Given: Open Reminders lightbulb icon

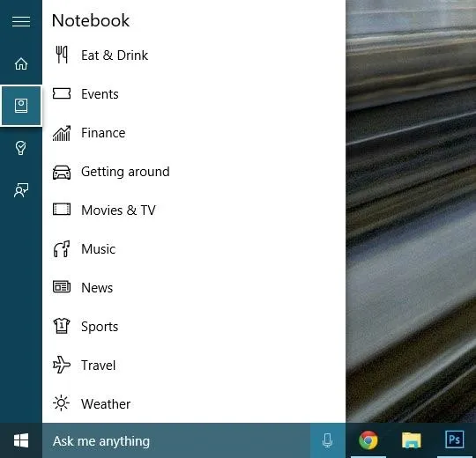Looking at the screenshot, I should [20, 148].
